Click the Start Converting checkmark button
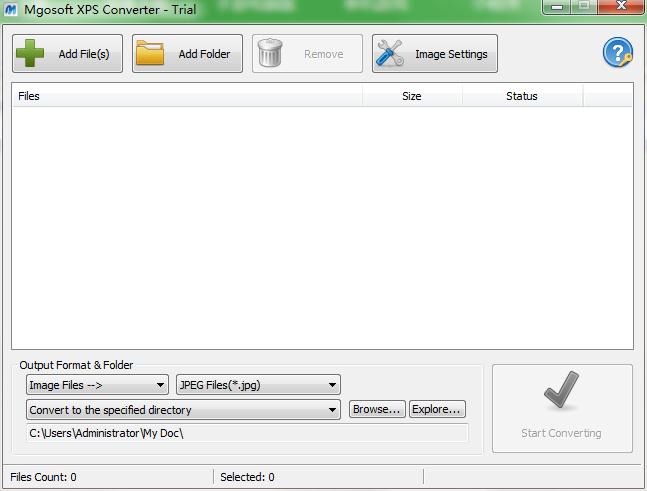This screenshot has width=647, height=491. [x=562, y=408]
